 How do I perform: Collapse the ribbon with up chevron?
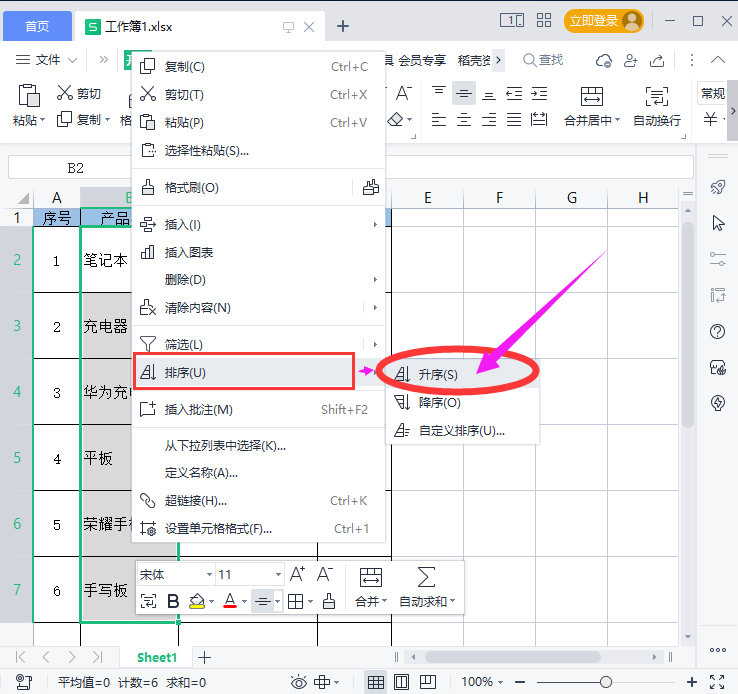click(717, 60)
